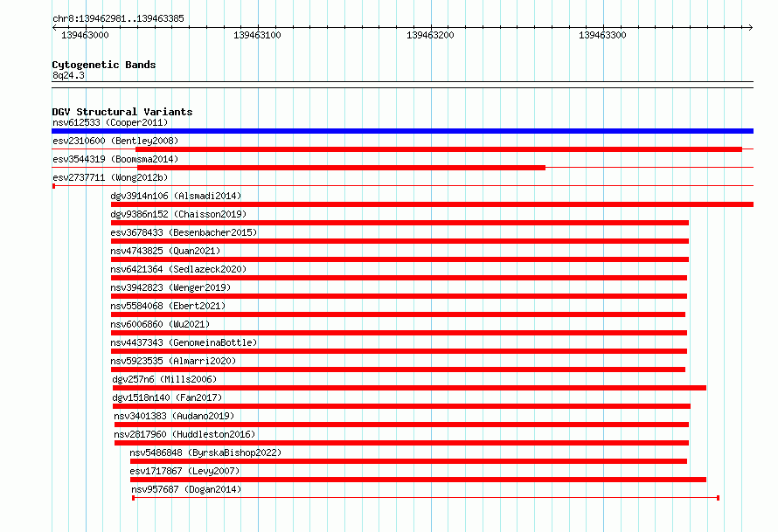Click ruler position 139463300
Image resolution: width=778 pixels, height=532 pixels.
click(x=603, y=35)
